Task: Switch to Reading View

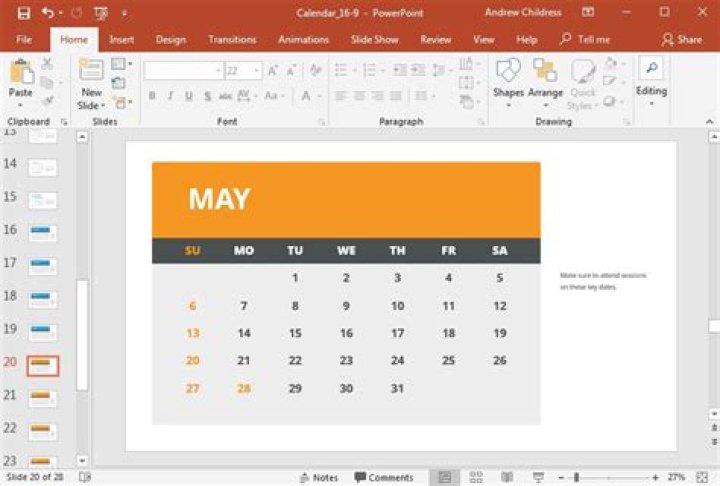Action: pos(507,478)
